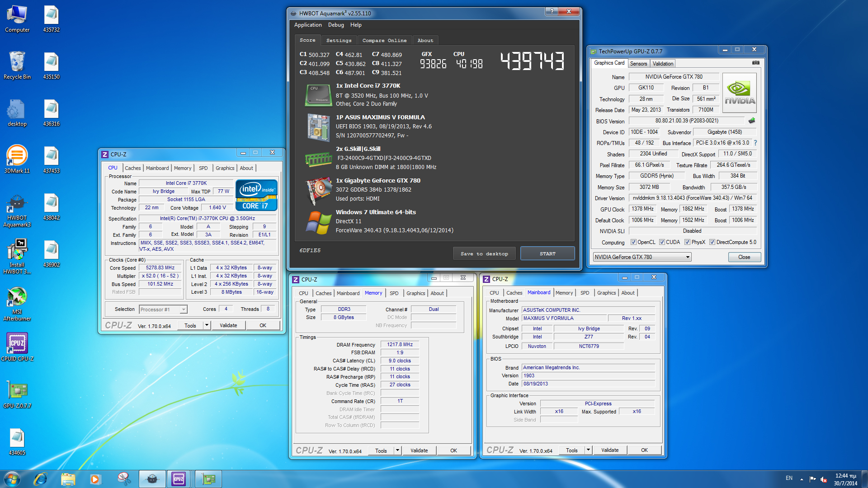This screenshot has width=868, height=488.
Task: Click Aquamark score 439743 display
Action: [532, 61]
